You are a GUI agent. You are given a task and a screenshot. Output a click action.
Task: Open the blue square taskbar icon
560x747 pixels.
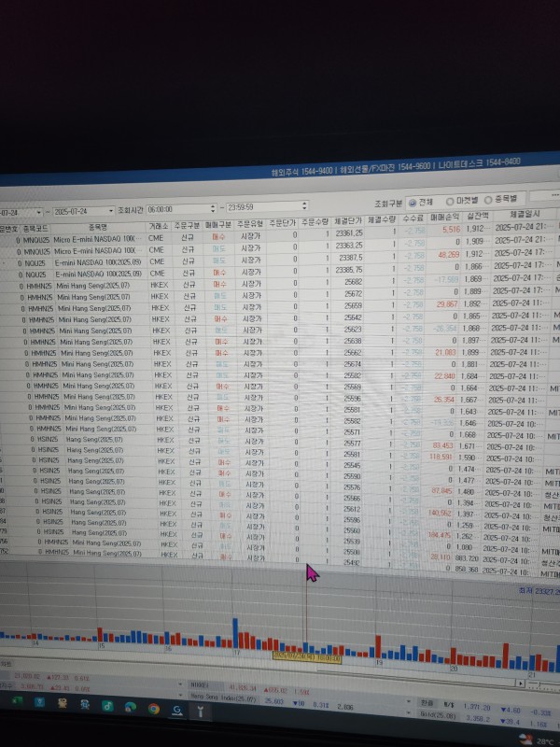point(39,702)
